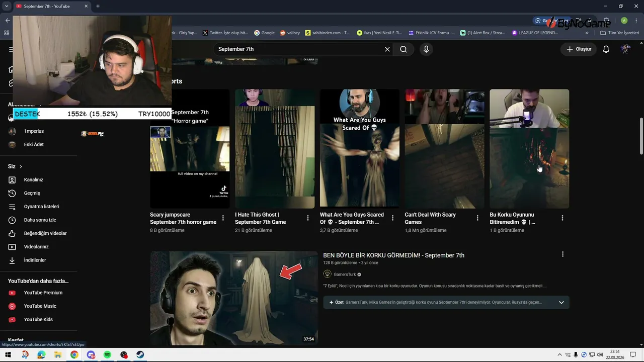Open Steam from the taskbar

tap(140, 355)
